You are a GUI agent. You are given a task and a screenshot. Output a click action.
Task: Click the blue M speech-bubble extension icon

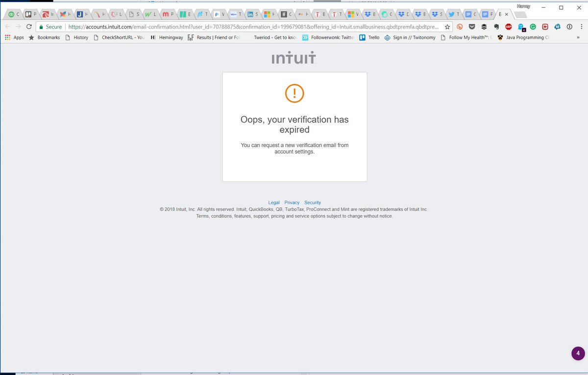click(557, 27)
